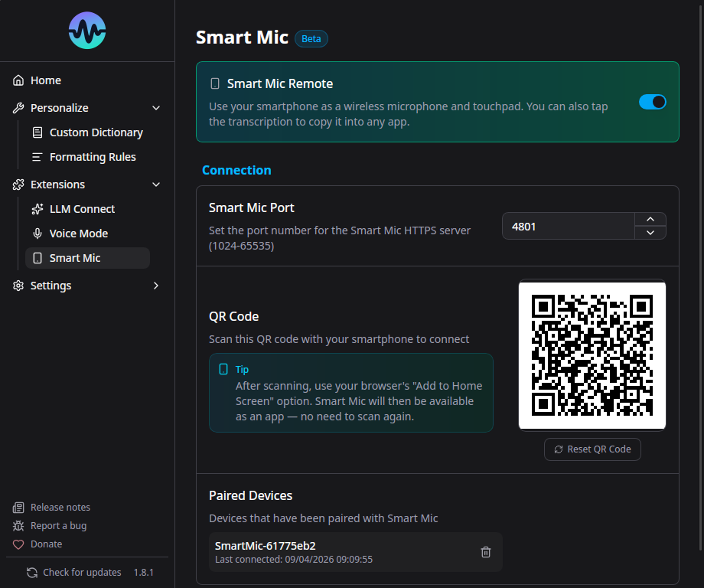Select the LLM Connect sparkle icon
The image size is (704, 588).
36,208
